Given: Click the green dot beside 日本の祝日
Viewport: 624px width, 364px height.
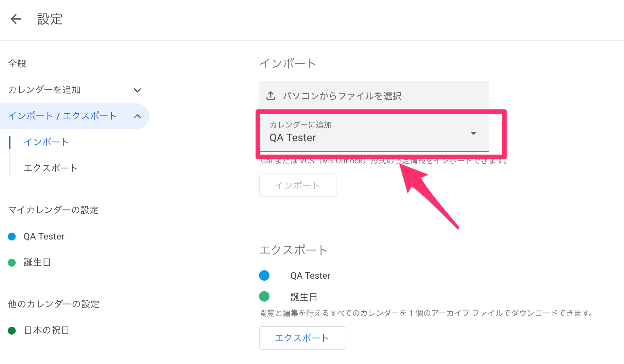Looking at the screenshot, I should [x=12, y=330].
